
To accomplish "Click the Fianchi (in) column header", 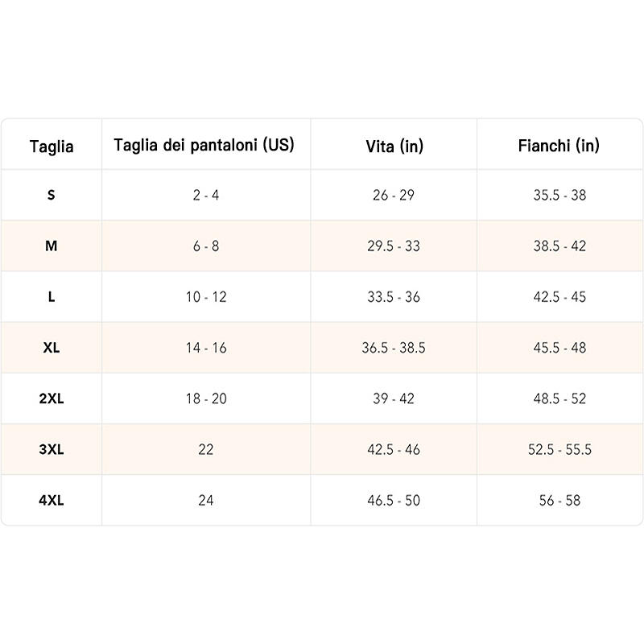I will [x=559, y=145].
